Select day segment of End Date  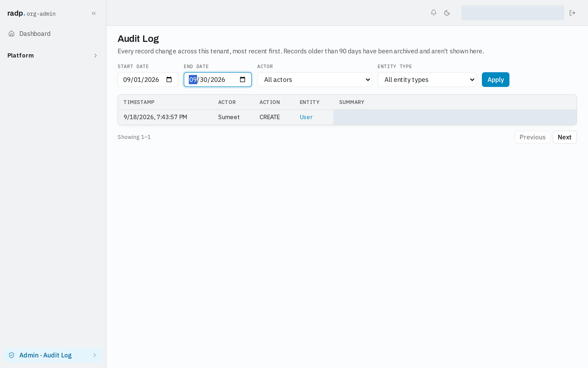[x=203, y=80]
